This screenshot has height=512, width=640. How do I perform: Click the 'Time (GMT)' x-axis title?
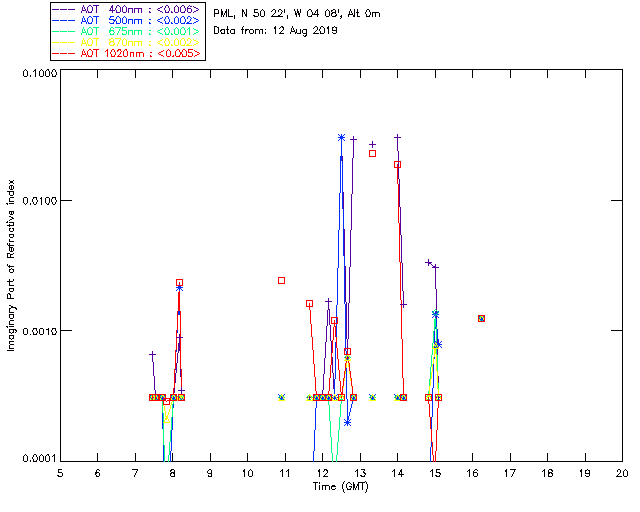(341, 486)
